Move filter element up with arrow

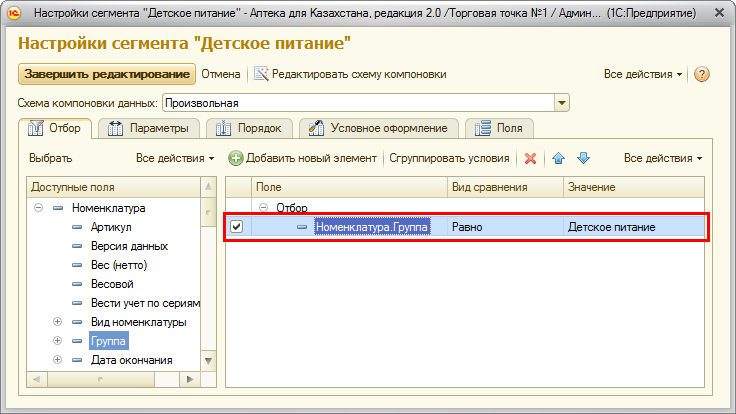pyautogui.click(x=559, y=158)
